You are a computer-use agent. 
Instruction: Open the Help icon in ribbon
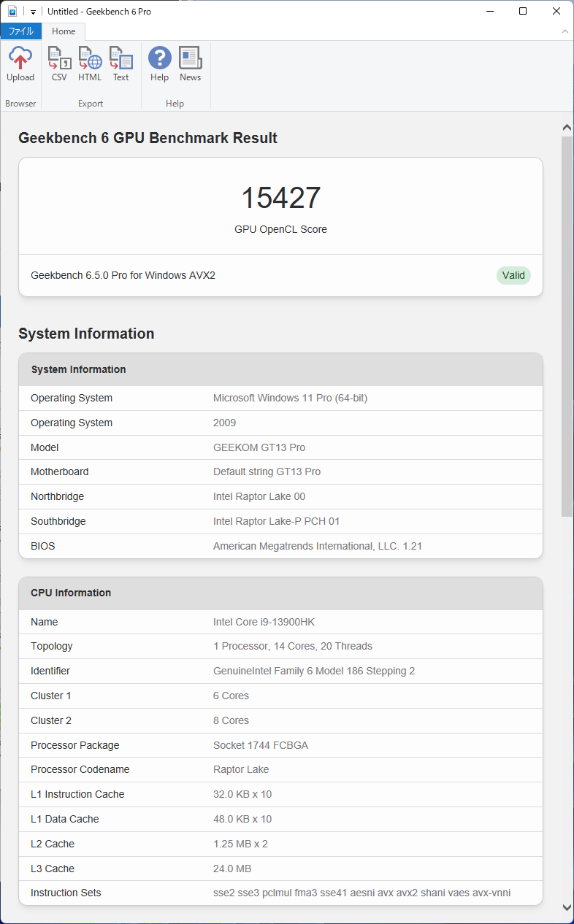coord(159,64)
